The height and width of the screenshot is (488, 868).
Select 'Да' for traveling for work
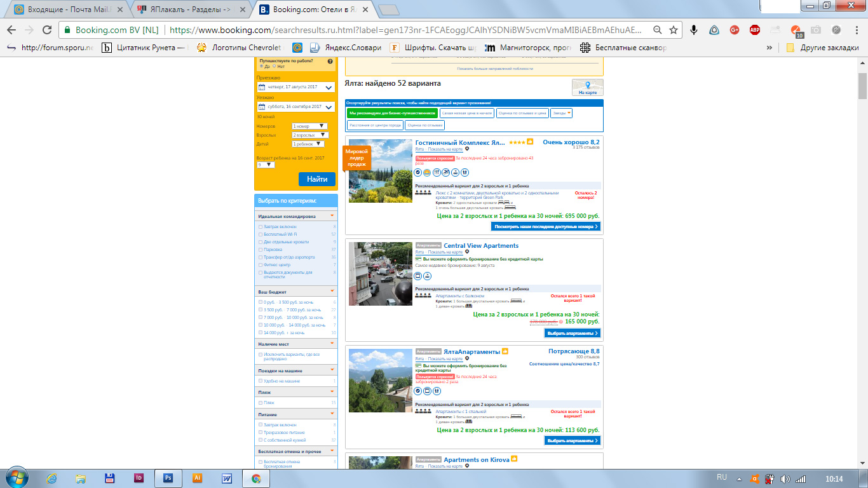pyautogui.click(x=261, y=66)
